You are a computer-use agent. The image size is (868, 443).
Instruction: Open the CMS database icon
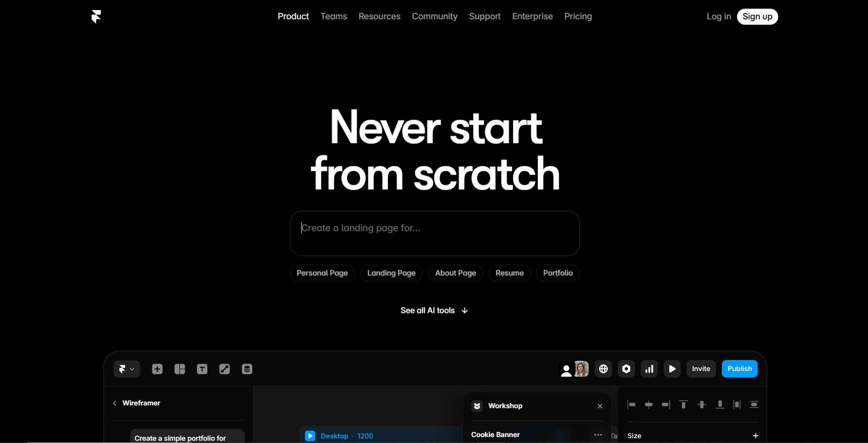tap(247, 369)
